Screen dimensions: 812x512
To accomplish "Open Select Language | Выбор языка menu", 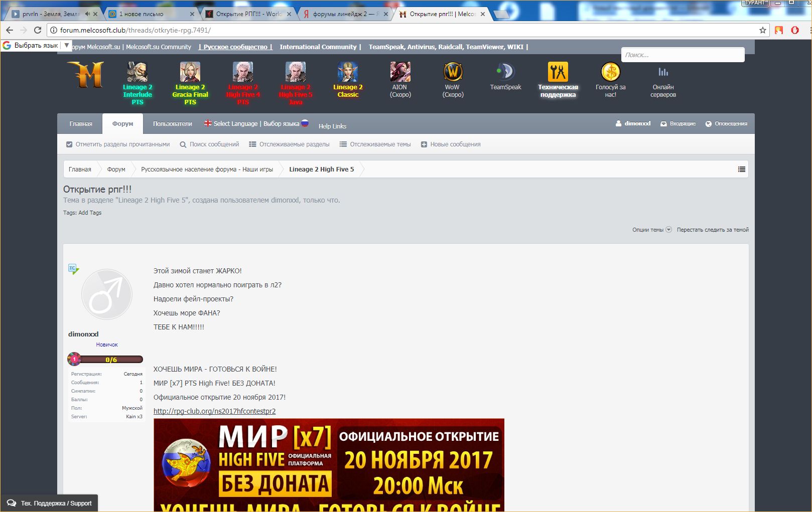I will 256,123.
